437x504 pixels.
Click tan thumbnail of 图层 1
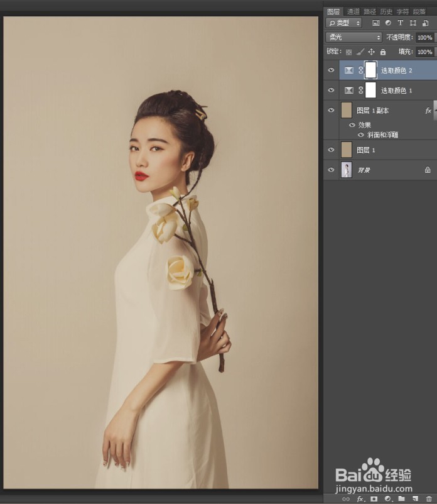[347, 150]
